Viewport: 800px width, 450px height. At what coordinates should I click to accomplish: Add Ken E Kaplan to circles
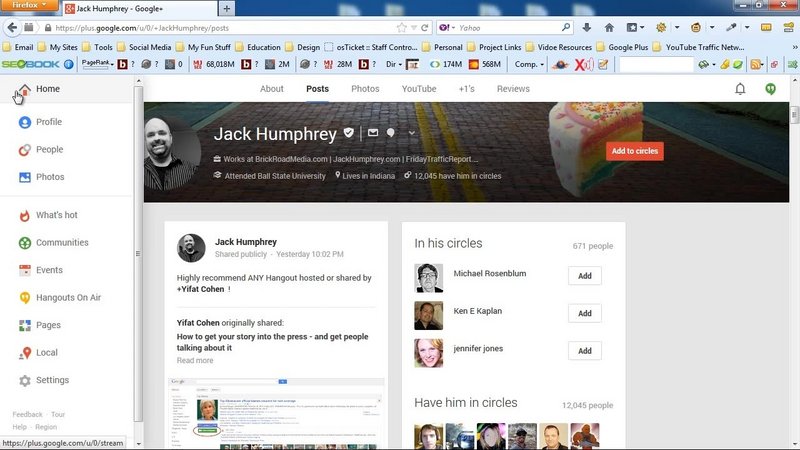(585, 313)
